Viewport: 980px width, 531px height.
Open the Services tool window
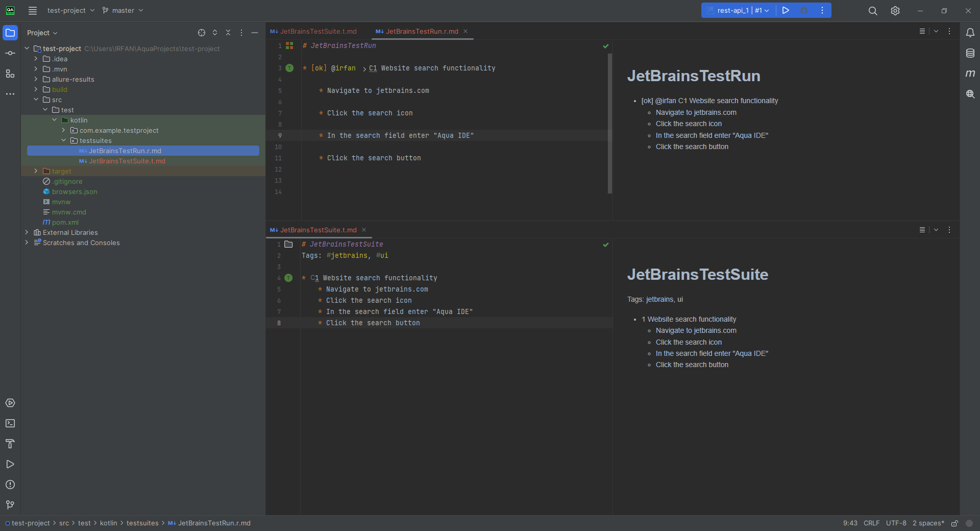(10, 403)
